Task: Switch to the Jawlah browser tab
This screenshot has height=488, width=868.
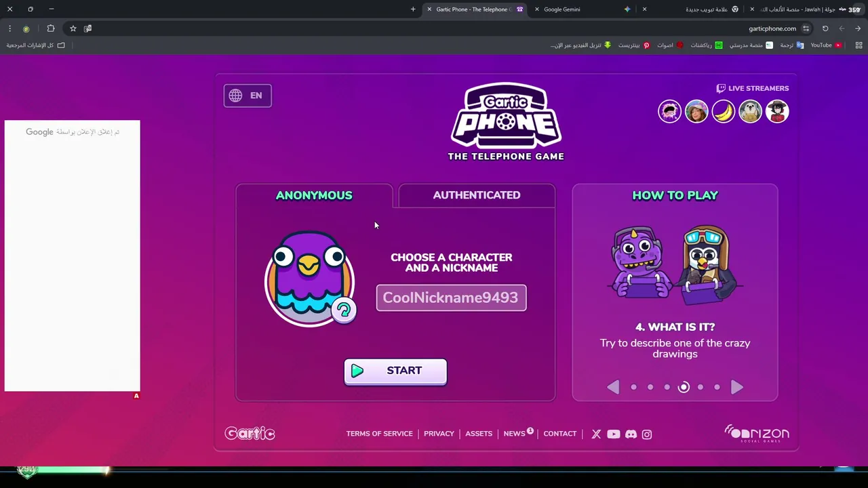Action: [x=800, y=9]
